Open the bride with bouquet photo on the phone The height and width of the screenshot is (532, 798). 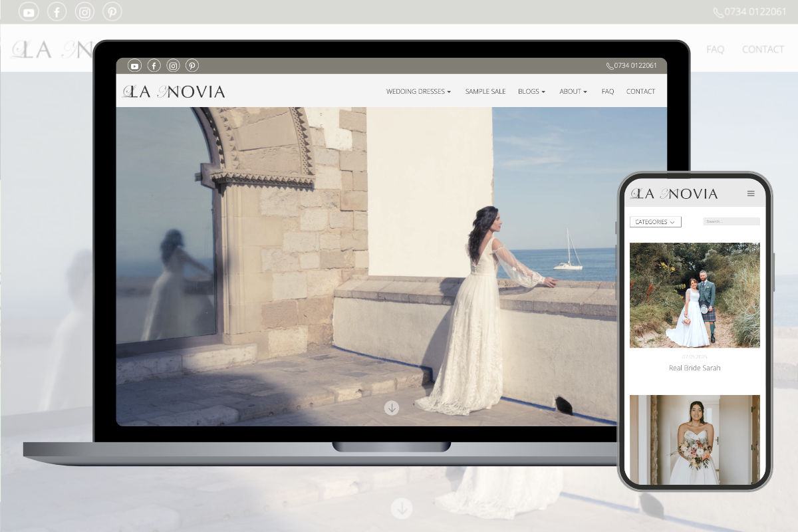point(694,440)
